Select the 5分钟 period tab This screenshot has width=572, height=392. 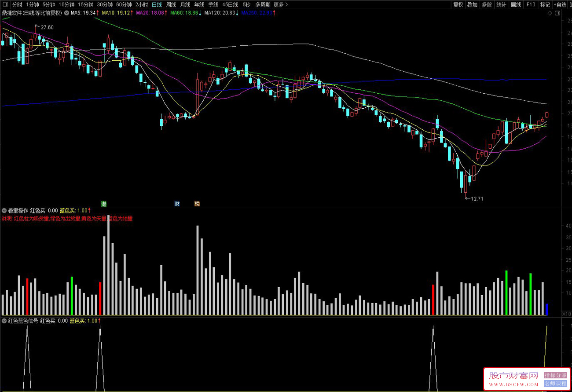(49, 4)
